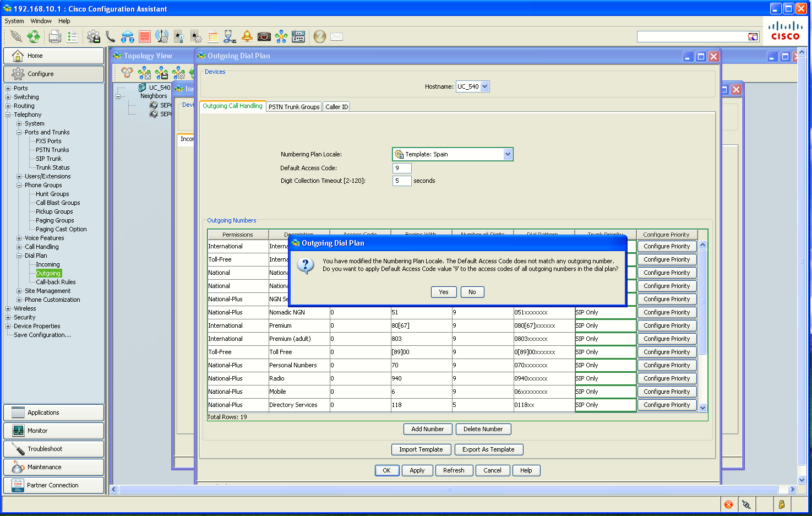
Task: Click the wireless antenna toolbar icon
Action: coord(162,36)
